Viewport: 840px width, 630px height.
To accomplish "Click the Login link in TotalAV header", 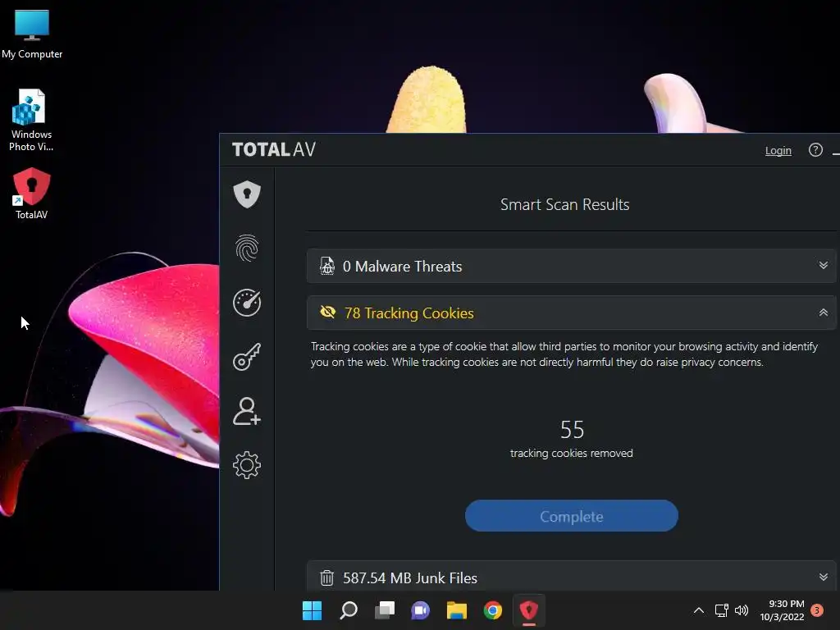I will (778, 151).
